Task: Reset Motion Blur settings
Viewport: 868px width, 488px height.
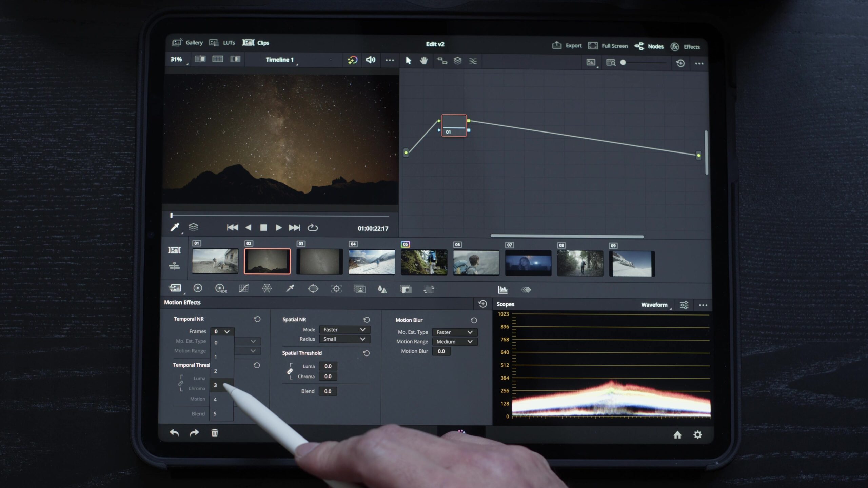Action: (474, 320)
